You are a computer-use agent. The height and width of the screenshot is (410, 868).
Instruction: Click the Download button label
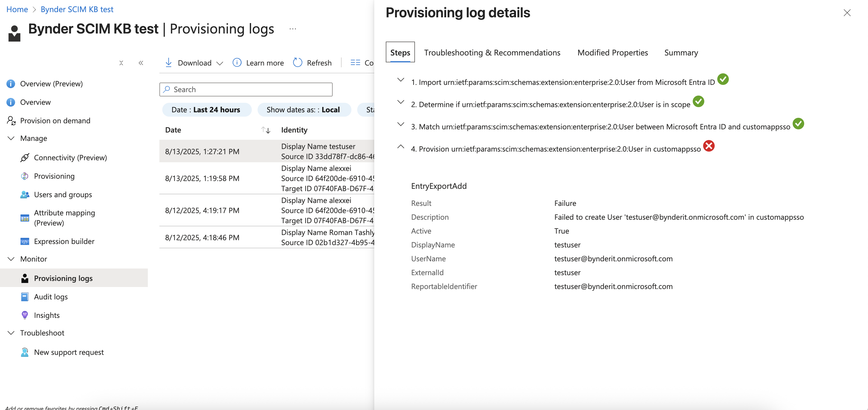tap(194, 63)
